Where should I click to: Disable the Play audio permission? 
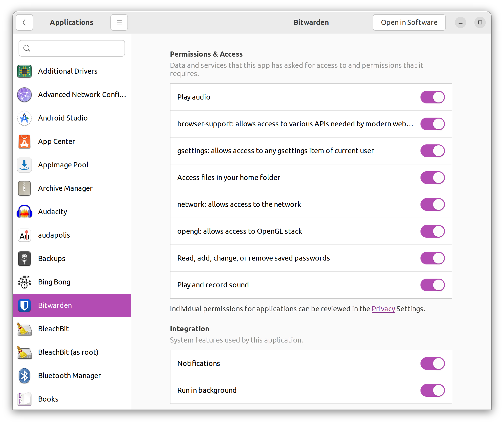432,97
